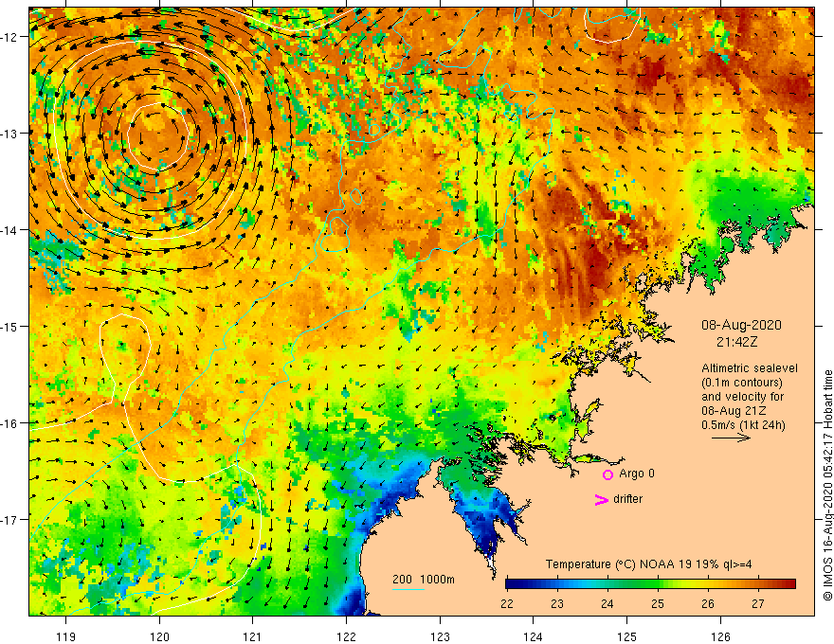The image size is (834, 644).
Task: Click the time text 21:42Z
Action: [x=736, y=342]
